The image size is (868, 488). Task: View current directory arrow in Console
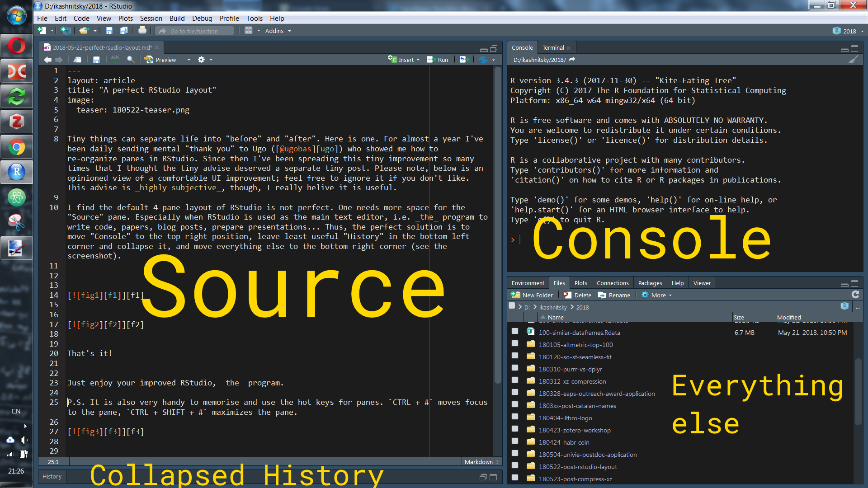[x=572, y=60]
